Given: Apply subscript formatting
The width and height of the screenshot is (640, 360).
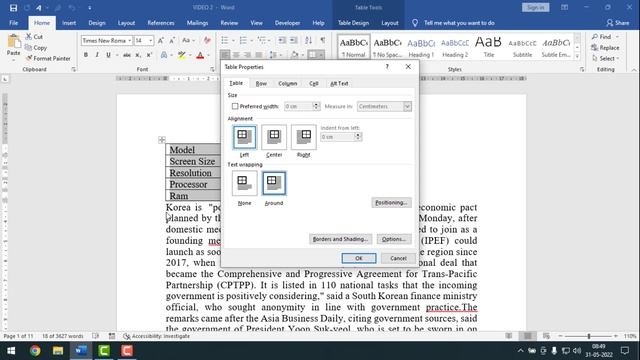Looking at the screenshot, I should 138,55.
